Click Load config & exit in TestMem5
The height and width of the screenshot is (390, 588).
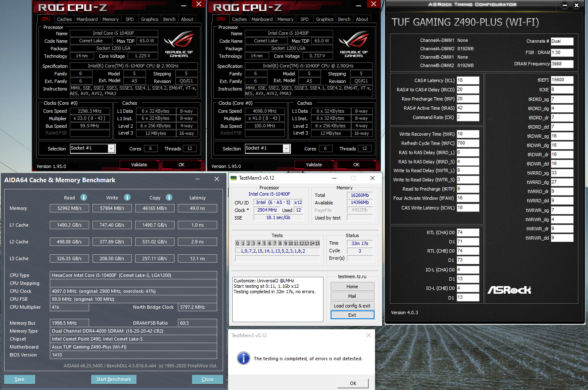352,306
